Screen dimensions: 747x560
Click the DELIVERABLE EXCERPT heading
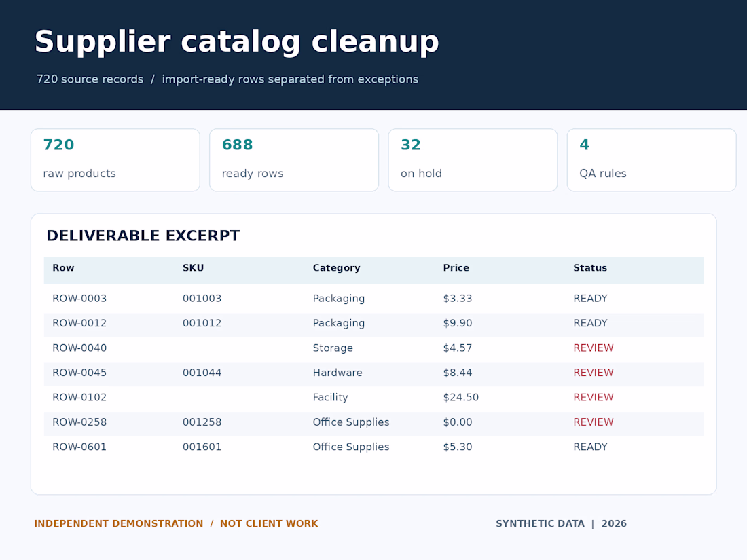pyautogui.click(x=143, y=236)
